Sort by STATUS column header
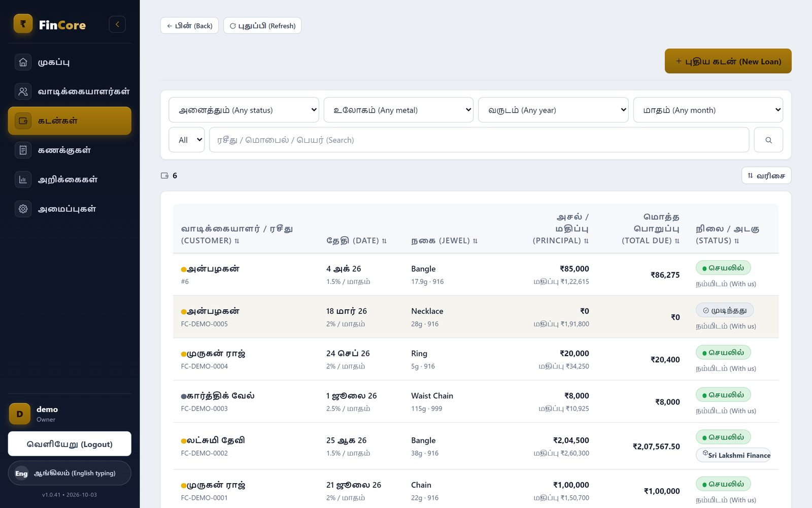 (x=727, y=235)
